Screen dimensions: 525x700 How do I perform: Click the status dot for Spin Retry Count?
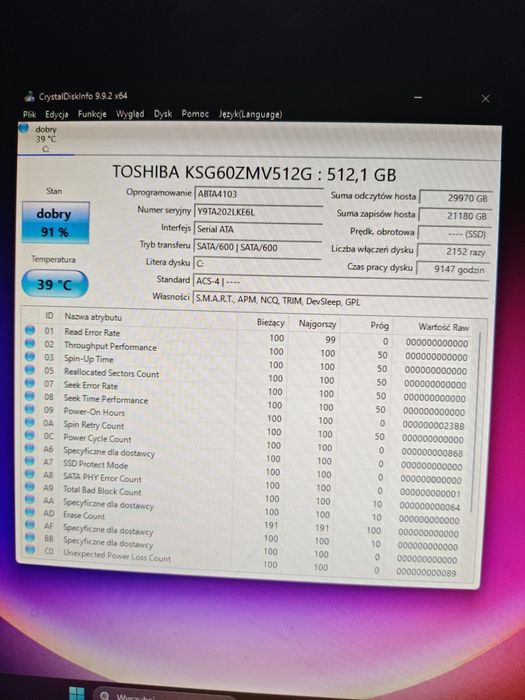click(x=30, y=421)
